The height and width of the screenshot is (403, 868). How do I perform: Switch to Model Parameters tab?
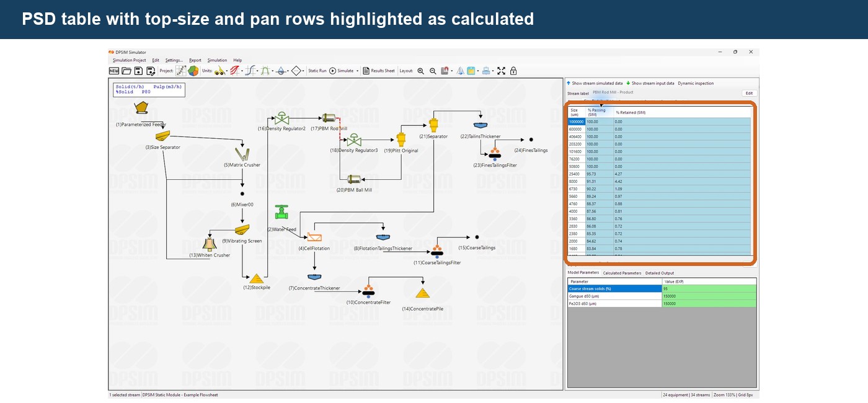[583, 273]
